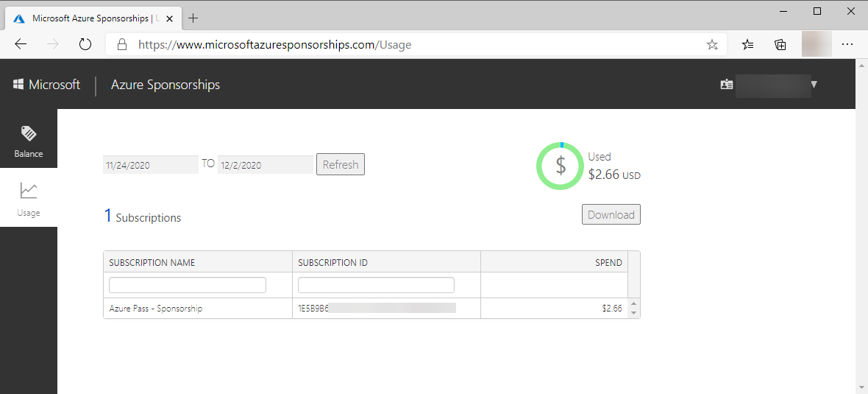Select the Microsoft Azure Sponsorships tab
Screen dimensions: 868x394
[94, 18]
